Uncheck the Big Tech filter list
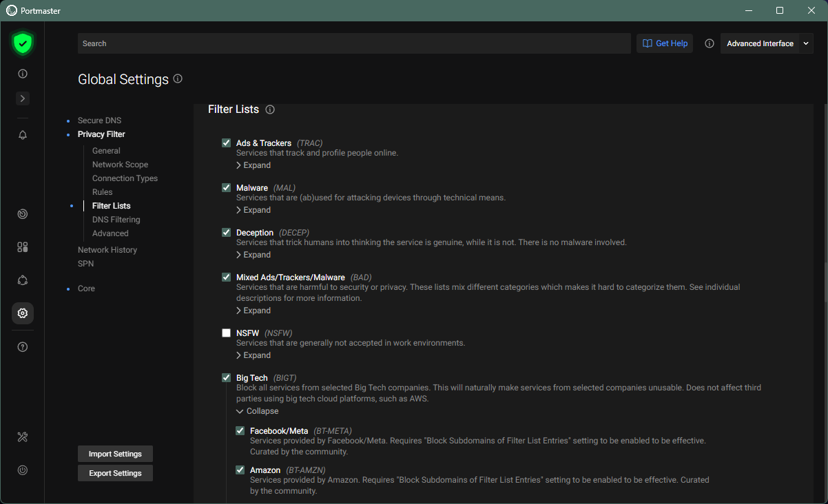The image size is (828, 504). (226, 378)
